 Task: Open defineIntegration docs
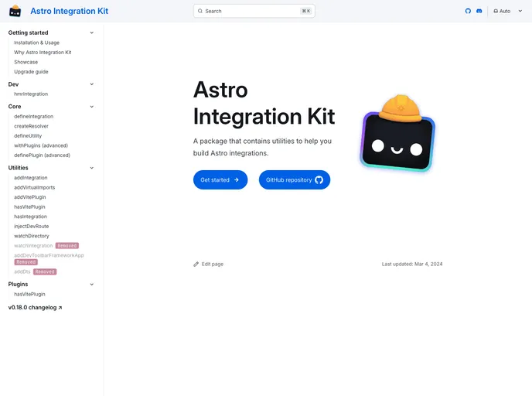(33, 116)
